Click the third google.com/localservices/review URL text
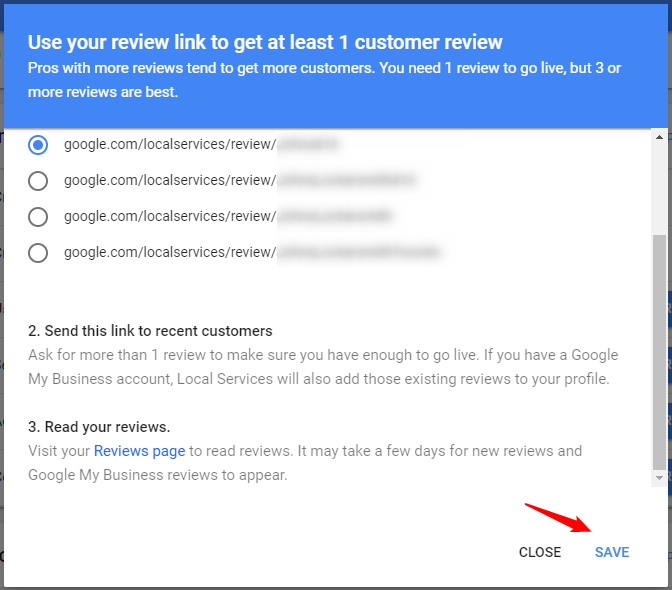 pyautogui.click(x=169, y=217)
